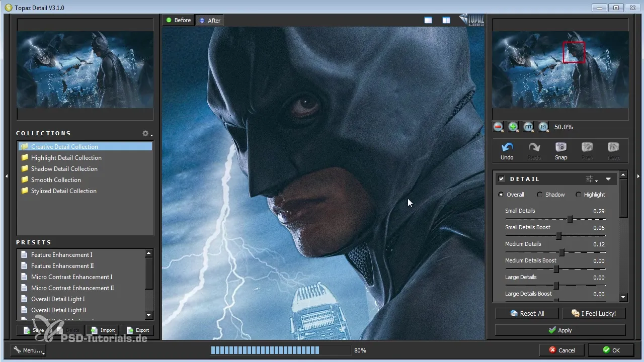Click Micro Contrast Enhancement I page icon
Viewport: 644px width, 362px height.
(24, 277)
